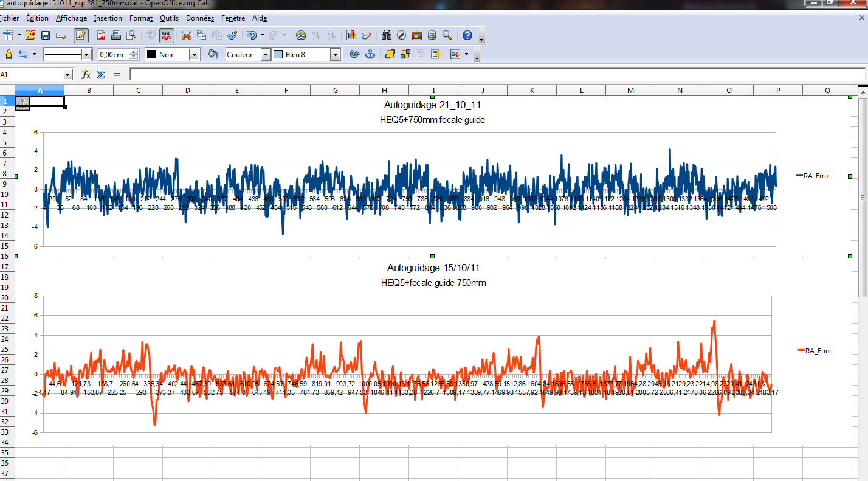The width and height of the screenshot is (868, 481).
Task: Click the anchor icon in toolbar
Action: (370, 54)
